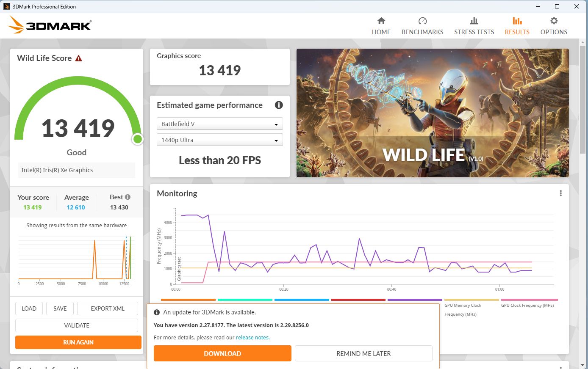This screenshot has width=588, height=369.
Task: Click the Run Again button
Action: coord(78,342)
